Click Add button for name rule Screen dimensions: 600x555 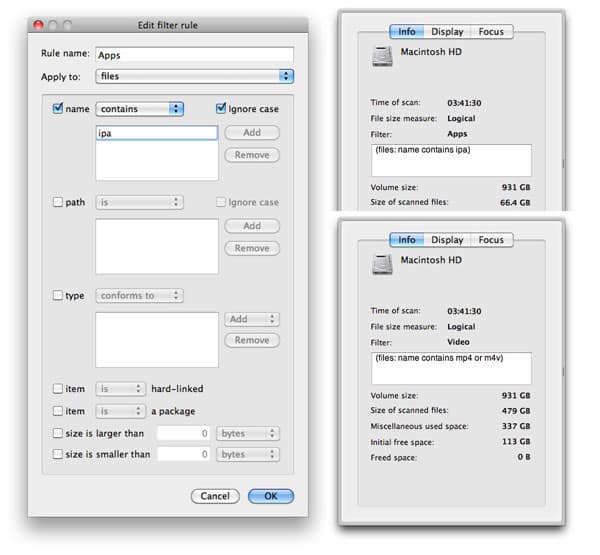click(x=252, y=132)
